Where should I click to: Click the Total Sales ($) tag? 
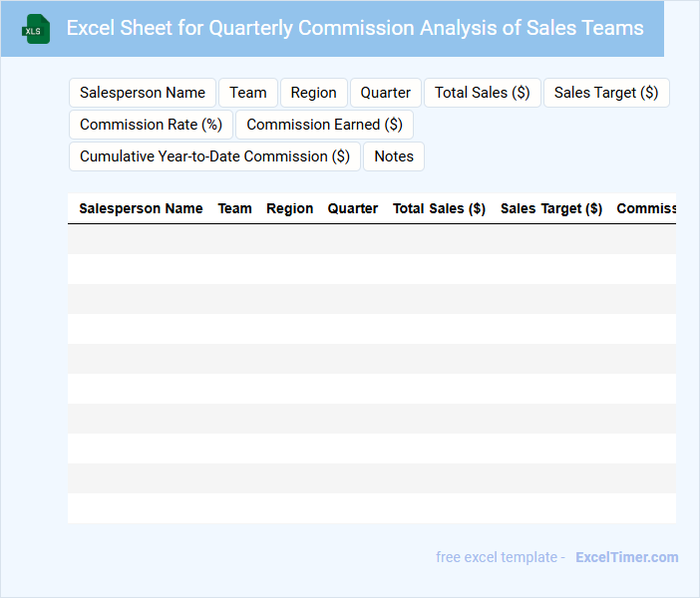[x=483, y=93]
